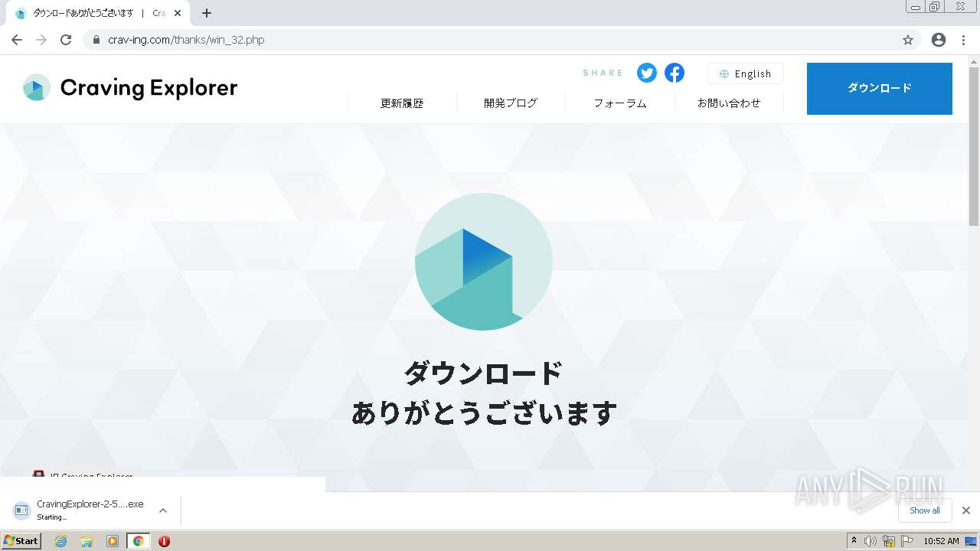Show hidden system tray icons
The width and height of the screenshot is (980, 551).
[x=854, y=540]
